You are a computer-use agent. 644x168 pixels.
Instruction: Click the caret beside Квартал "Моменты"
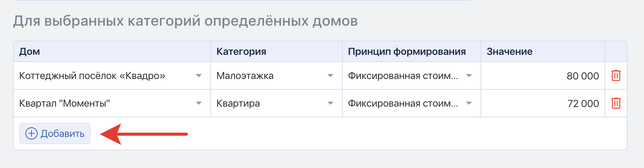pos(198,104)
